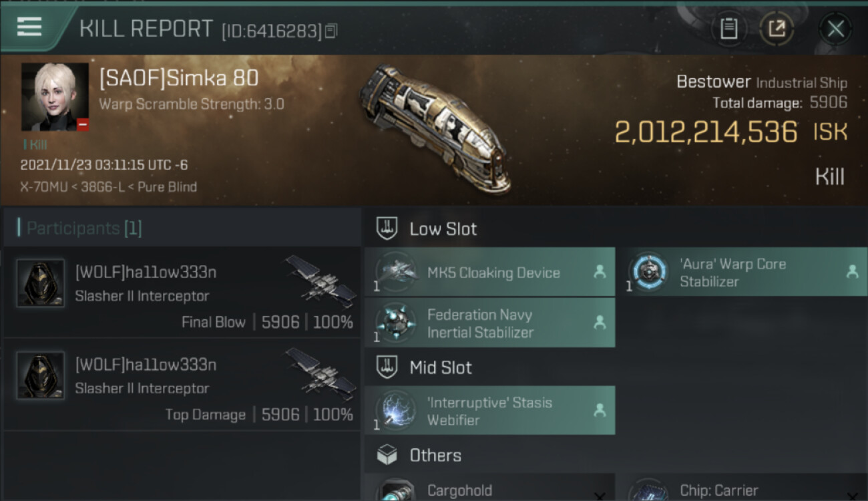Image resolution: width=868 pixels, height=501 pixels.
Task: Select Federation Navy Inertial Stabilizer icon
Action: click(x=396, y=323)
